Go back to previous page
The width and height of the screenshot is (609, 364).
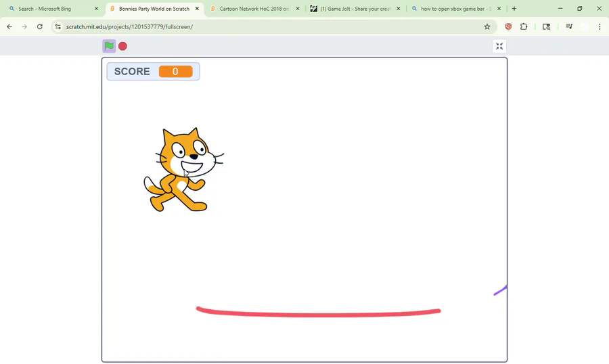(9, 27)
